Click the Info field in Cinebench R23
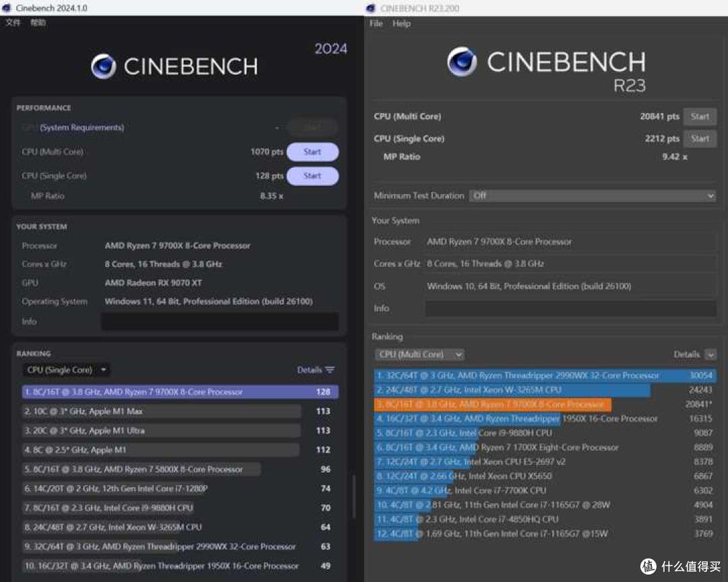Screen dimensions: 728x582 (571, 308)
